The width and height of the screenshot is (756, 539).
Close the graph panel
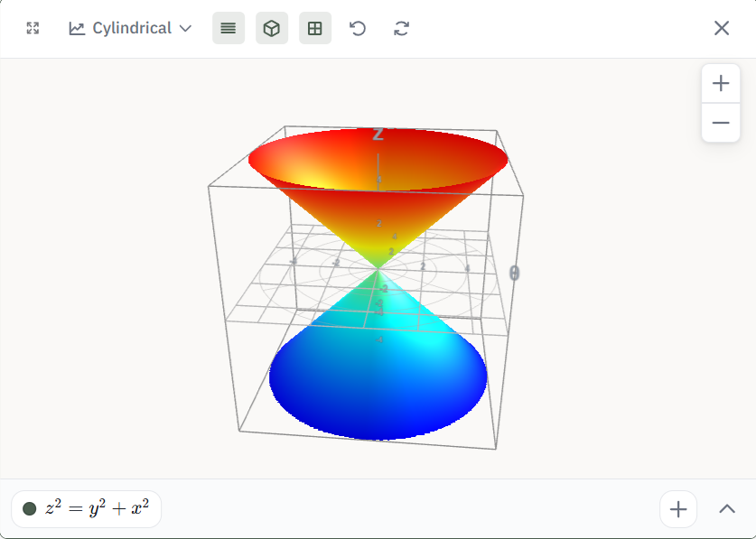pos(722,28)
